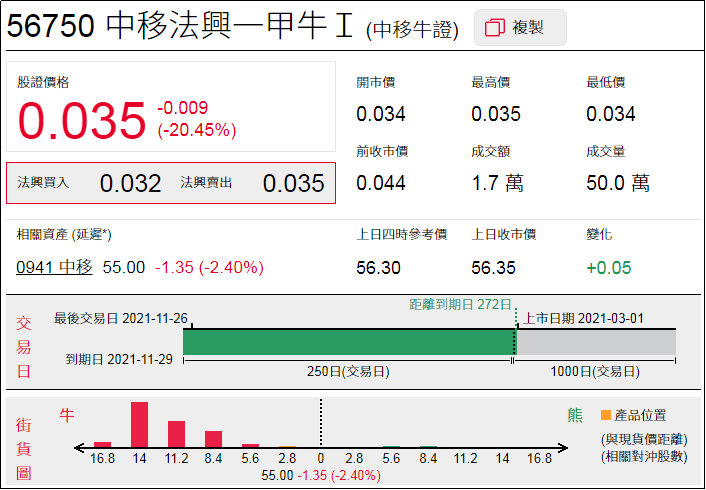Click the 成交額 value 1.7 萬
This screenshot has height=490, width=706.
coord(498,183)
